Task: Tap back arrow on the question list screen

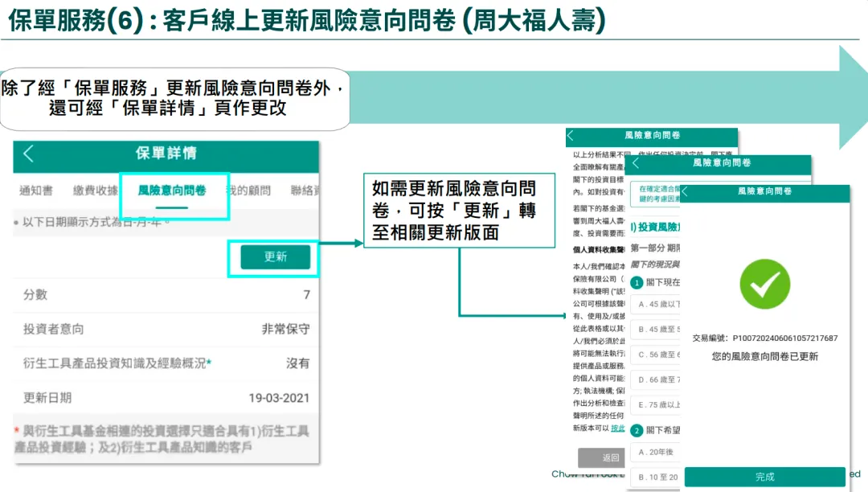Action: [636, 162]
